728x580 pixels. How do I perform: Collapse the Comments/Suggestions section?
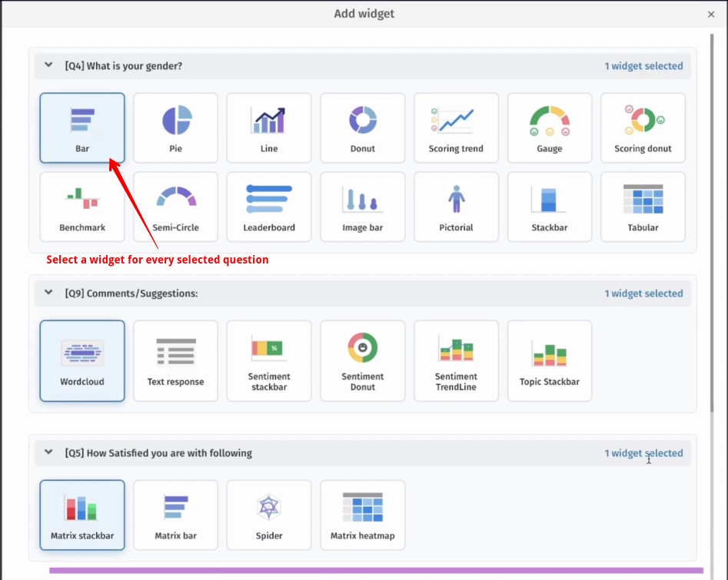click(48, 293)
